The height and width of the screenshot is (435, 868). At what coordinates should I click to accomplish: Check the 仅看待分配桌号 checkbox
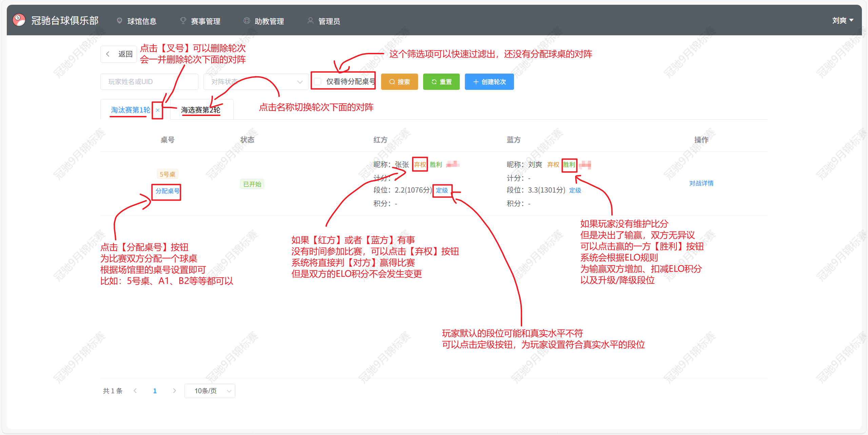tap(318, 82)
